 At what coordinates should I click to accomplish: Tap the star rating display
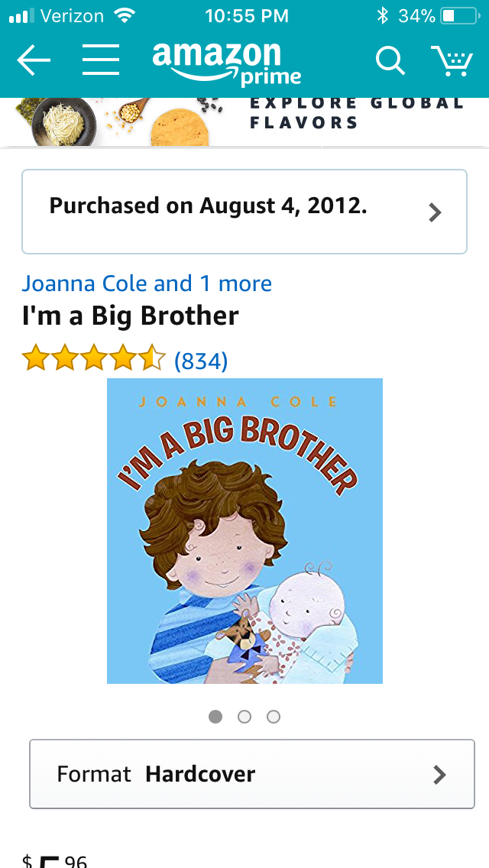(x=93, y=358)
